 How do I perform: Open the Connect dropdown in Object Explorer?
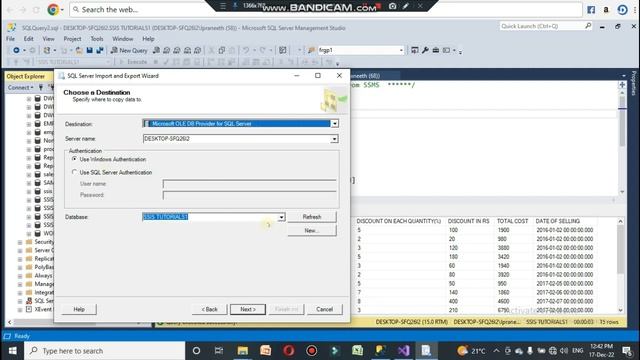[20, 87]
